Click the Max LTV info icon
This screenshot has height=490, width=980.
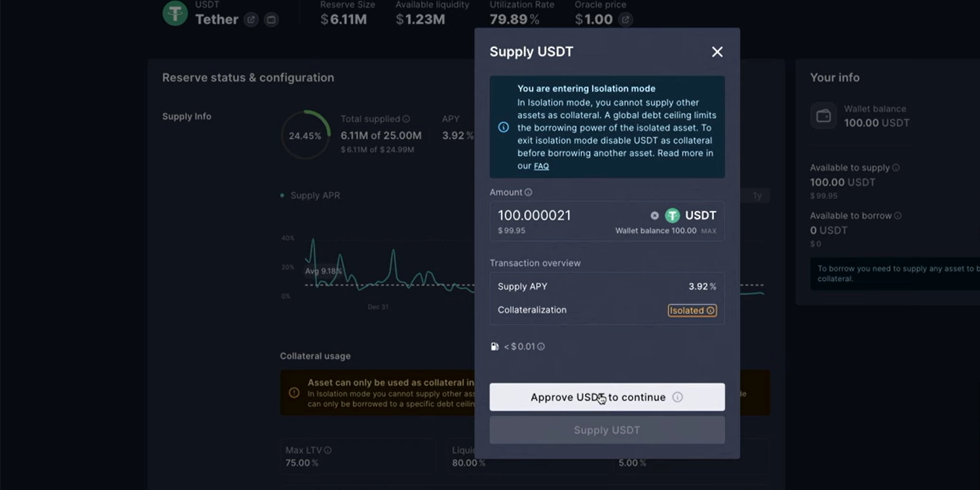point(328,450)
